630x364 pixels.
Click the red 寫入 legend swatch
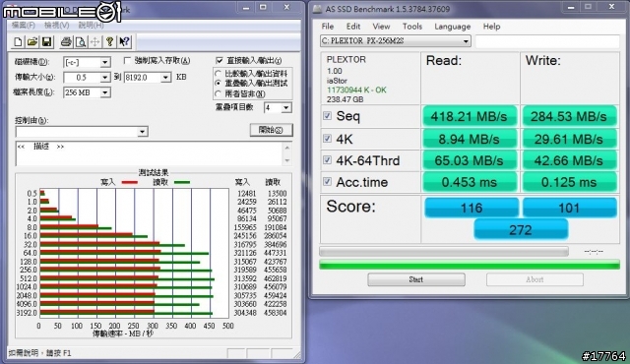(x=129, y=183)
